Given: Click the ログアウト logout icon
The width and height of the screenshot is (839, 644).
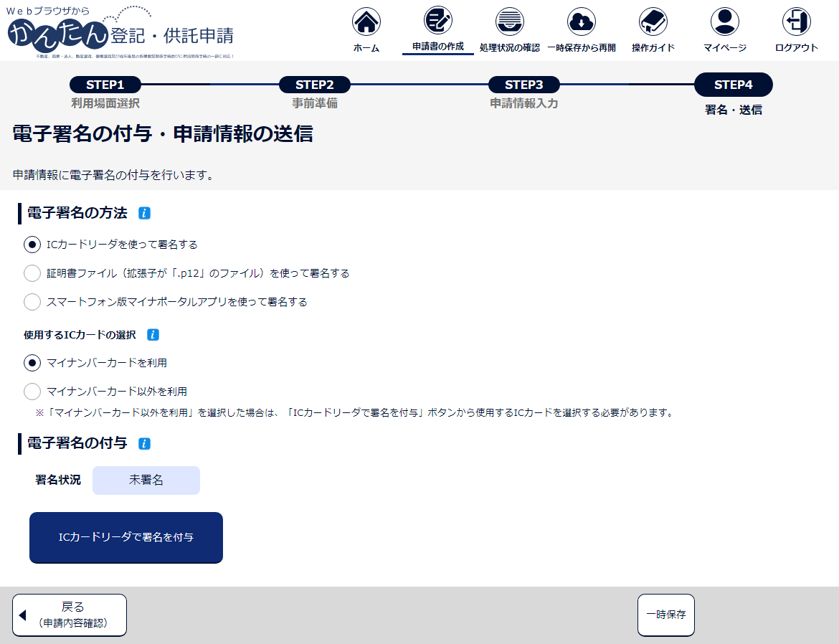Looking at the screenshot, I should [796, 22].
